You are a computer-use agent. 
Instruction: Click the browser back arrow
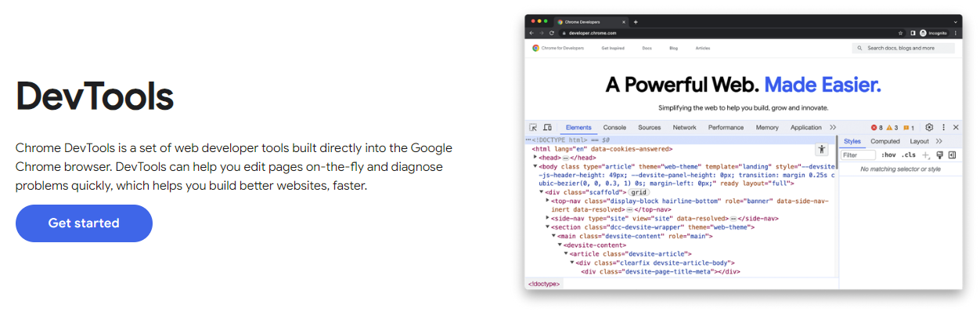[532, 33]
